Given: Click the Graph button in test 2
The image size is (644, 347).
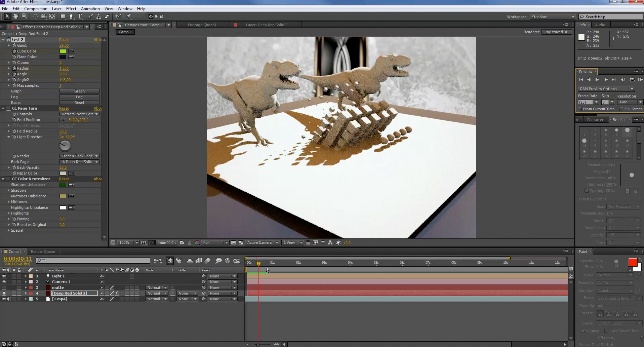Looking at the screenshot, I should 79,91.
